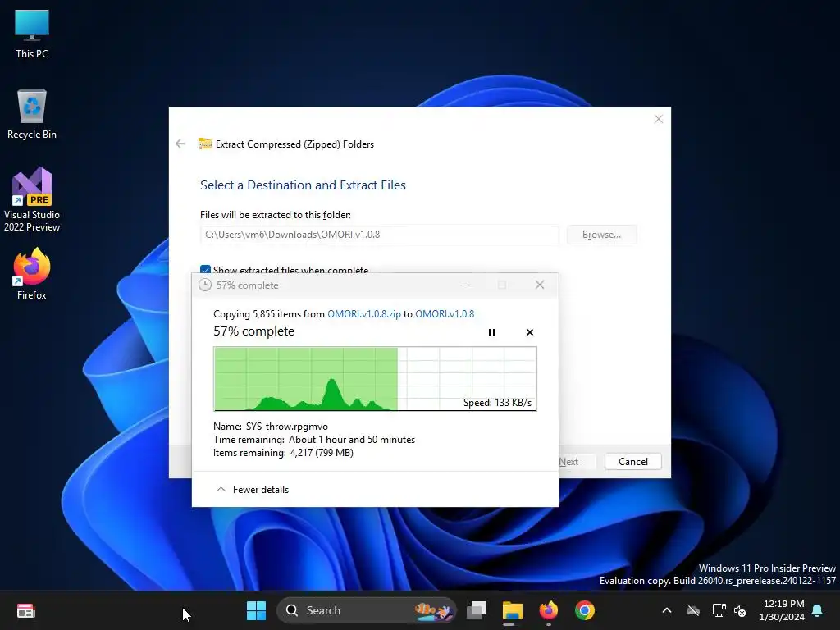This screenshot has height=630, width=840.
Task: Open File Explorer from taskbar
Action: (512, 610)
